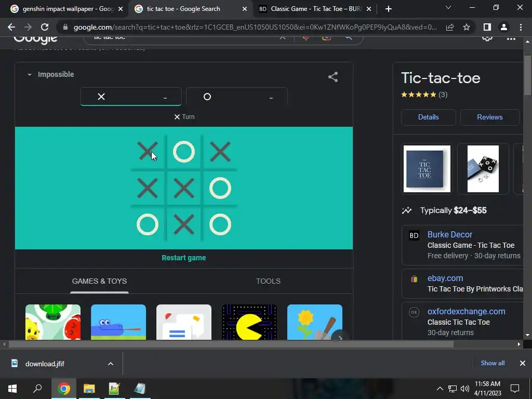Click Restart game
Screen dimensions: 532x399
click(x=183, y=258)
